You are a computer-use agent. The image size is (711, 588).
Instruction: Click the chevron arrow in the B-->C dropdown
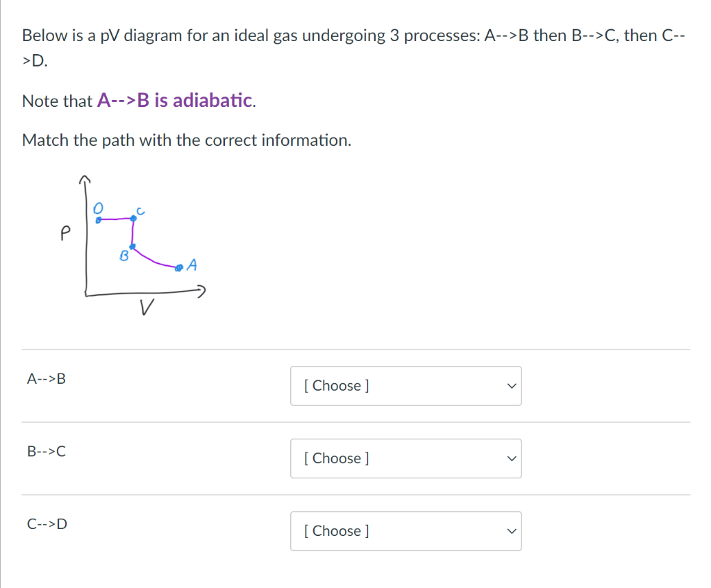point(512,459)
